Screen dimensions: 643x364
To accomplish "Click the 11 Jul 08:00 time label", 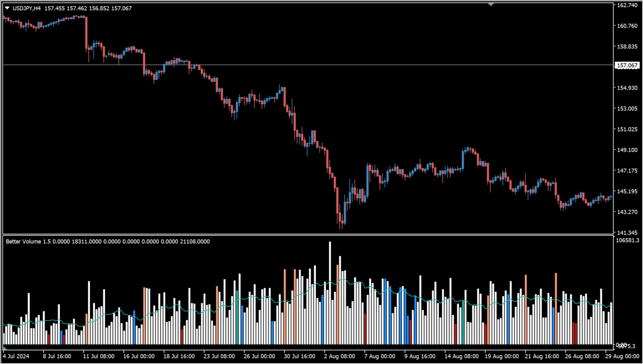I will (x=99, y=356).
